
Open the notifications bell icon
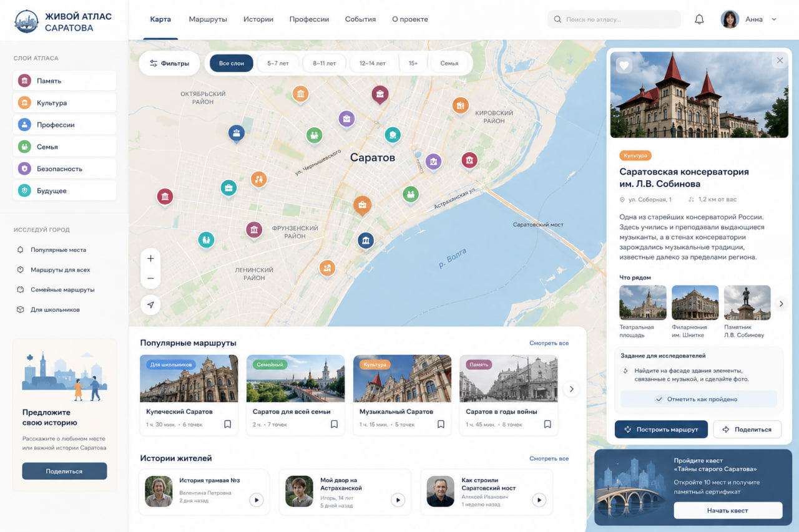coord(699,19)
